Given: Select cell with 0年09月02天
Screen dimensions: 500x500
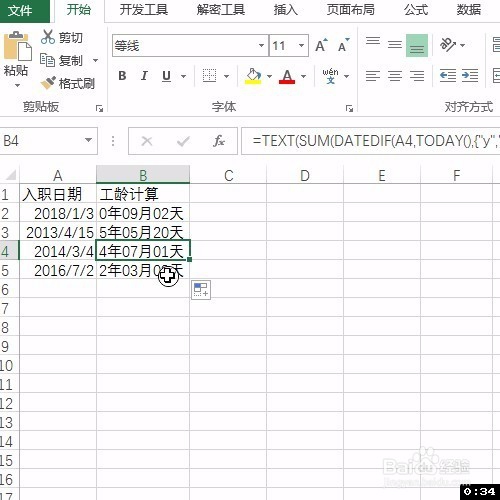Looking at the screenshot, I should [x=143, y=213].
